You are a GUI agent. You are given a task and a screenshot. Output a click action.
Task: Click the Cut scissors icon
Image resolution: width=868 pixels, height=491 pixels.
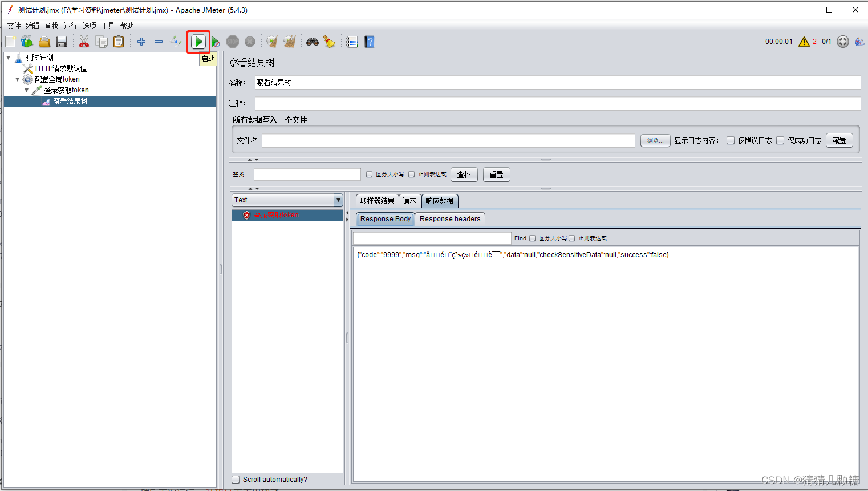pos(84,42)
